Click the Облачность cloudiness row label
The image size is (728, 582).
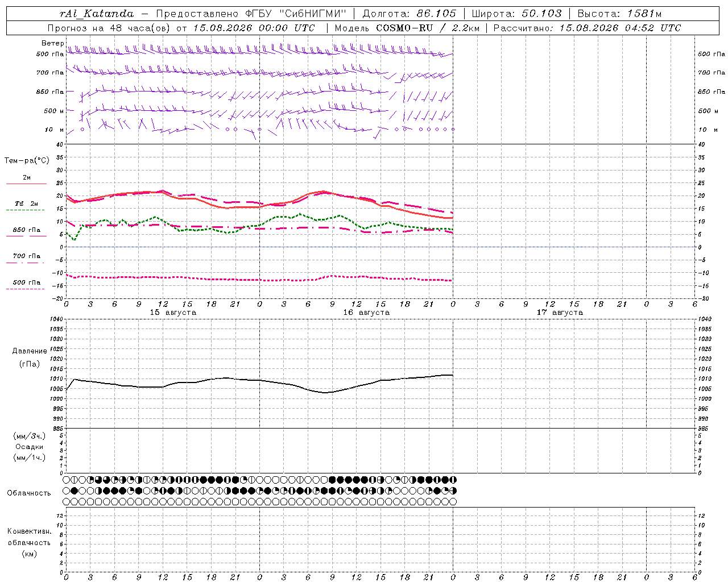(x=29, y=493)
